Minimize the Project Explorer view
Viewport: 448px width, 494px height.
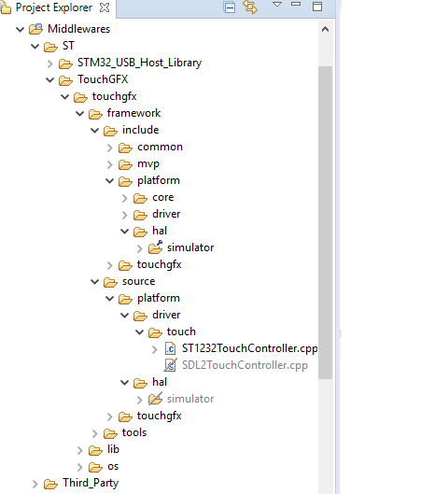click(296, 4)
